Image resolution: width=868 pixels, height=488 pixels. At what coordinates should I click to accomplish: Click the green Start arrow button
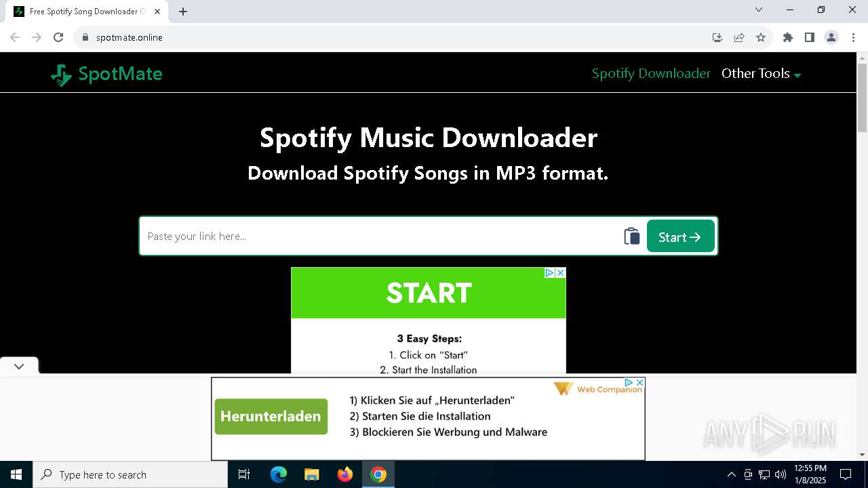680,236
